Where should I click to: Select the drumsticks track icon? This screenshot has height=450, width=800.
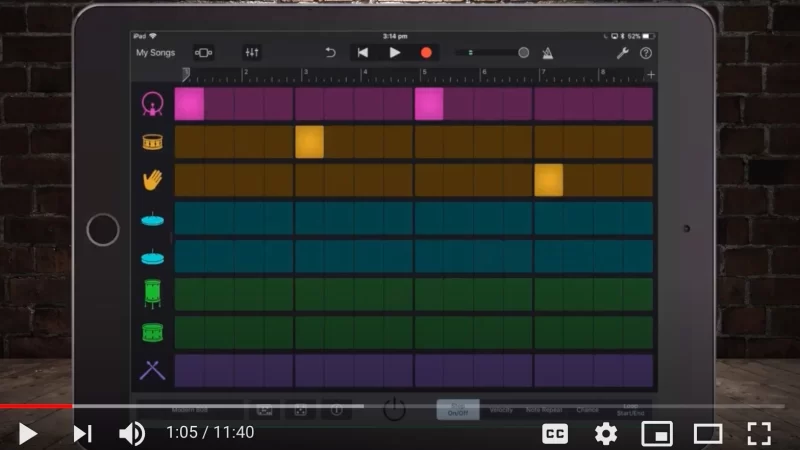point(152,370)
